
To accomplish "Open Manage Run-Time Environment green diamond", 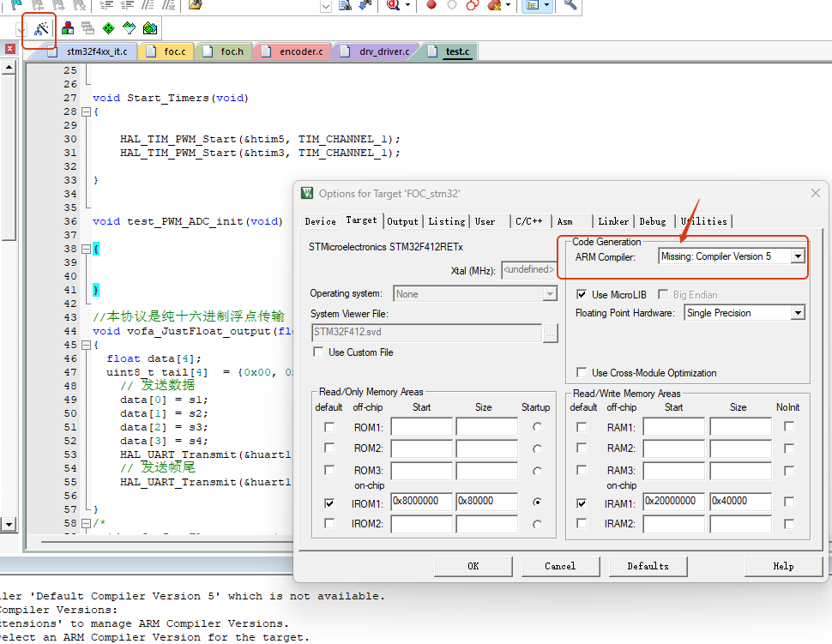I will [x=108, y=28].
